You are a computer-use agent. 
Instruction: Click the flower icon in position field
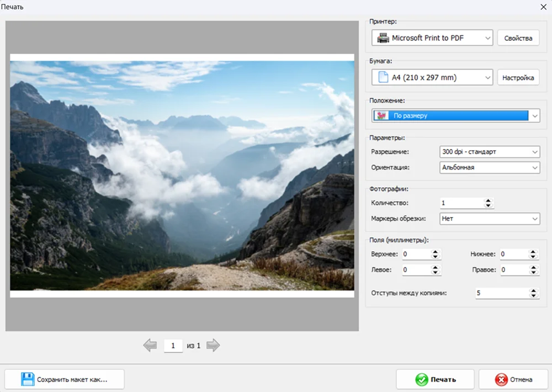(x=381, y=115)
